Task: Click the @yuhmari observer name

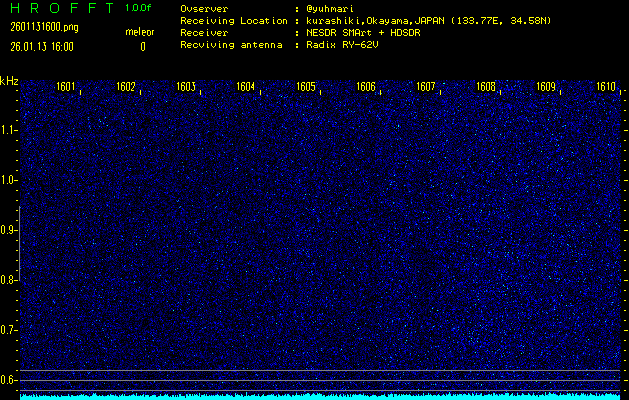Action: [x=335, y=8]
